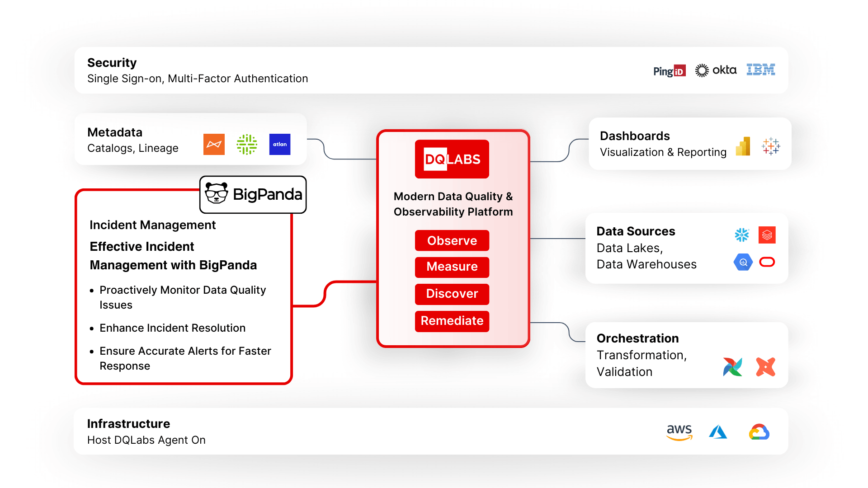Screen dimensions: 868x488
Task: Click 'Modern Data Quality & Observability Platform' text
Action: pos(453,204)
